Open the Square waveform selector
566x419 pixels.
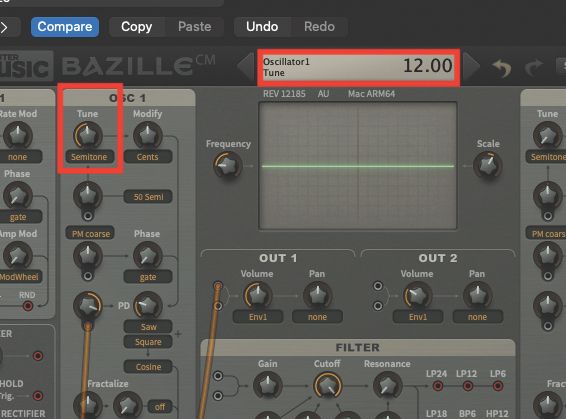(x=148, y=342)
